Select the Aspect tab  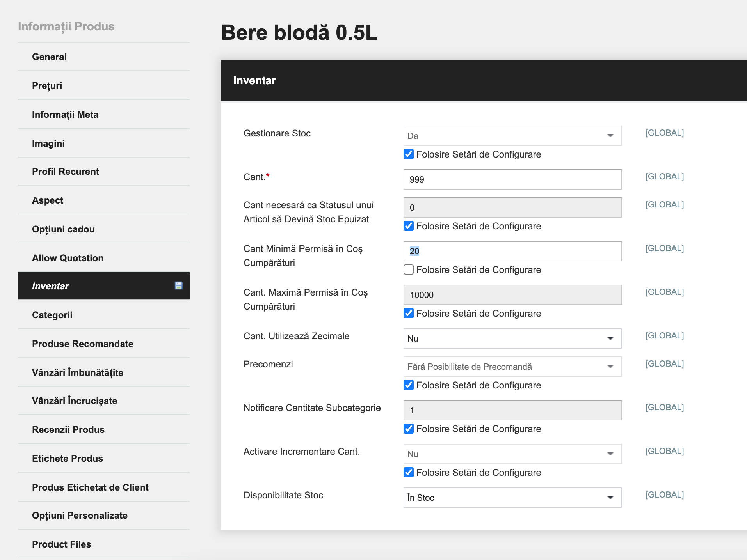104,200
